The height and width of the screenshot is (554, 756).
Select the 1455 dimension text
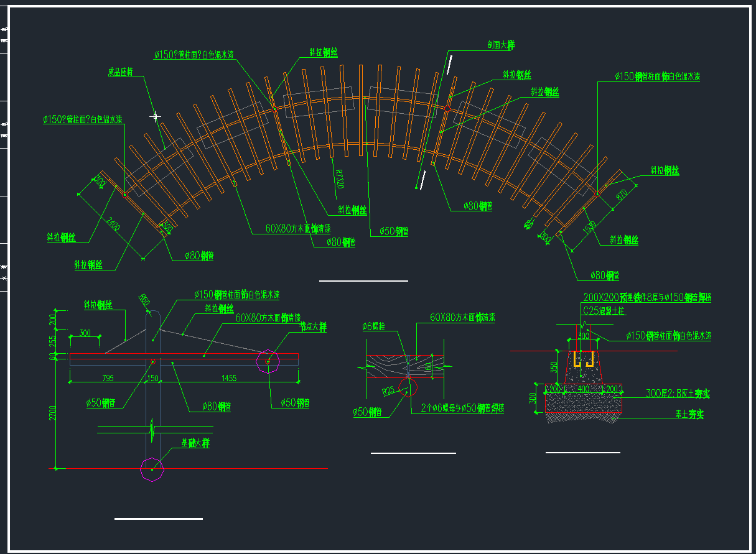coord(228,377)
